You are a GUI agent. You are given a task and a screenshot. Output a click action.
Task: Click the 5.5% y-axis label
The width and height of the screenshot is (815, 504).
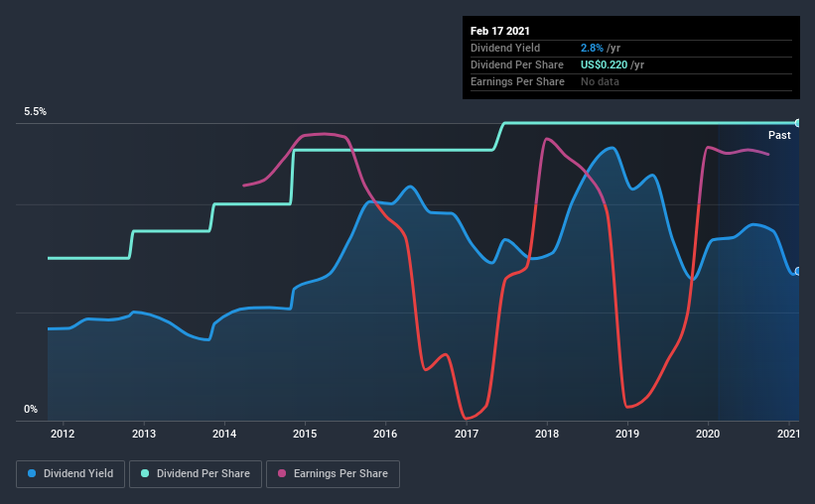click(35, 112)
